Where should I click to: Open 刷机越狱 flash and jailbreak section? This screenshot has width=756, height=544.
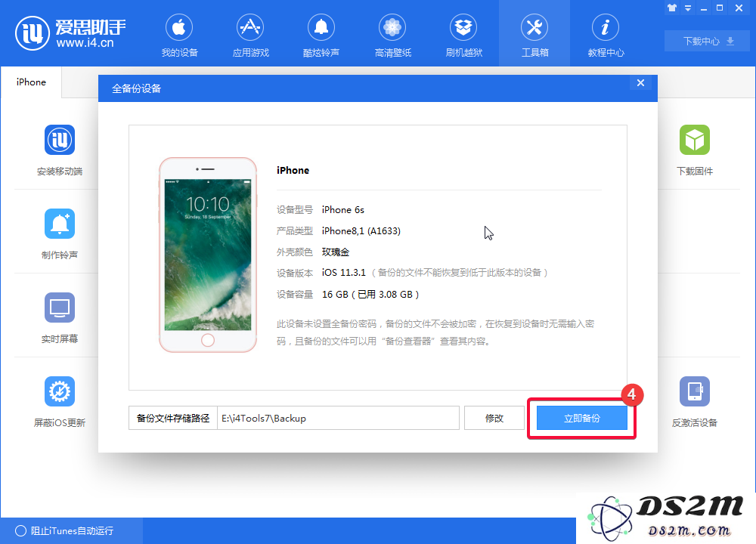(463, 36)
